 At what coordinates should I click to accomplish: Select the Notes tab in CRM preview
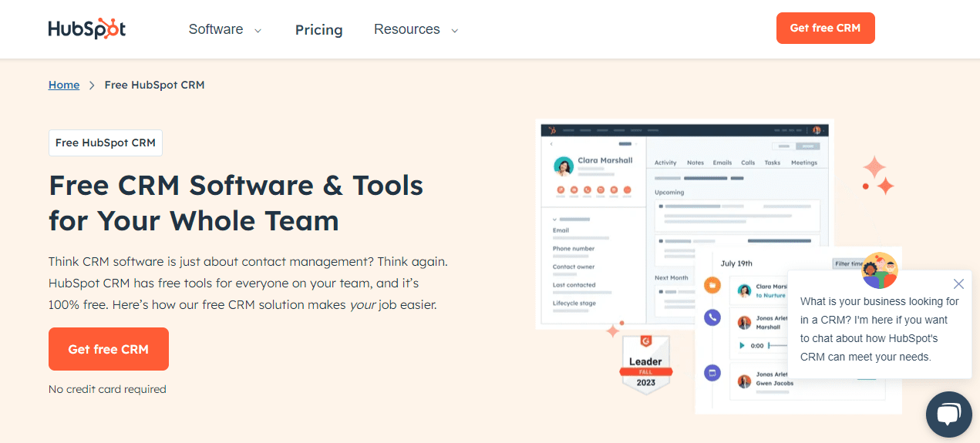(x=695, y=163)
